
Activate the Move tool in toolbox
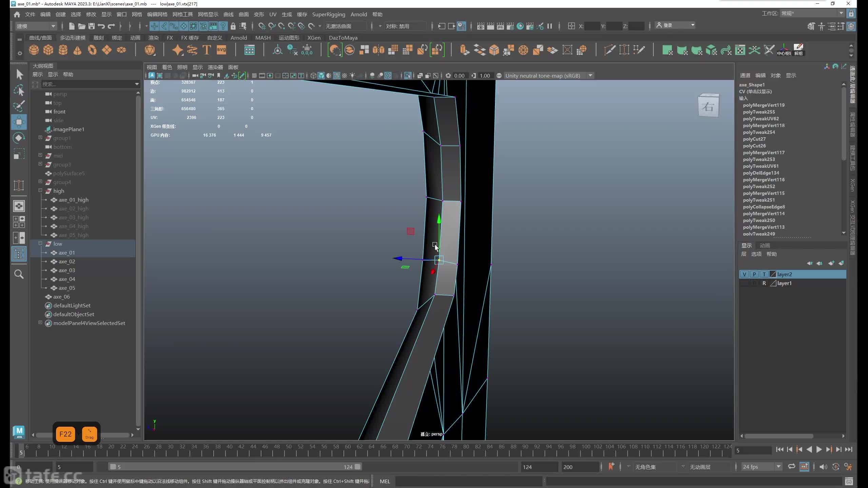[19, 122]
